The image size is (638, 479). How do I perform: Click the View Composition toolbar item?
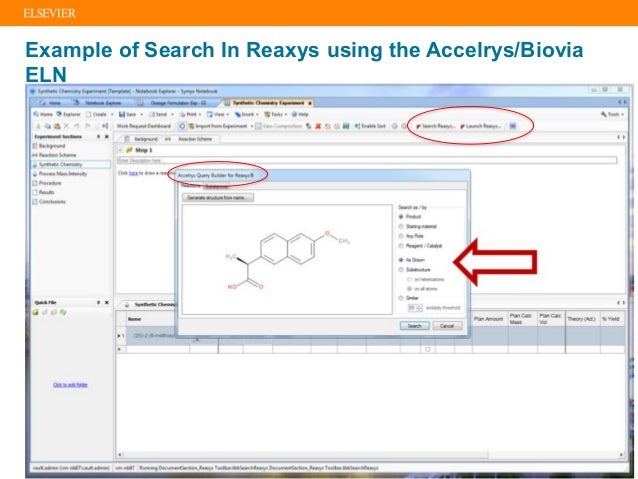click(x=279, y=126)
